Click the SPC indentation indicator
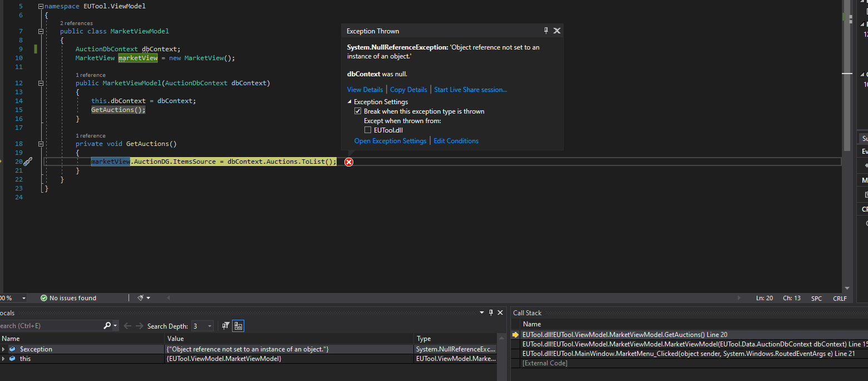Image resolution: width=868 pixels, height=381 pixels. (816, 298)
